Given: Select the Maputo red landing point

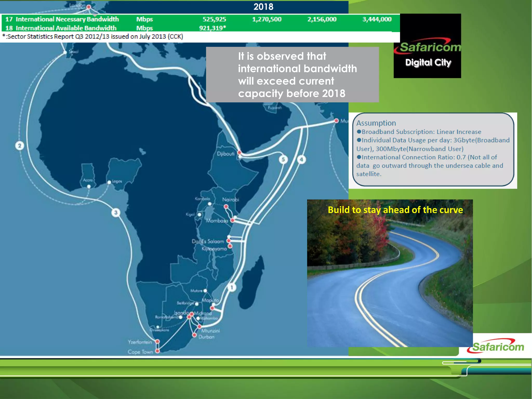Looking at the screenshot, I should (x=212, y=308).
